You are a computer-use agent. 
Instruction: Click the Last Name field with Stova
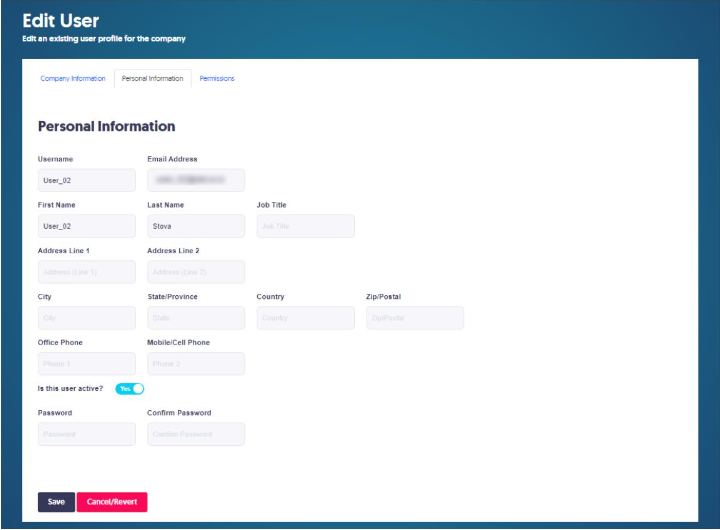[196, 226]
